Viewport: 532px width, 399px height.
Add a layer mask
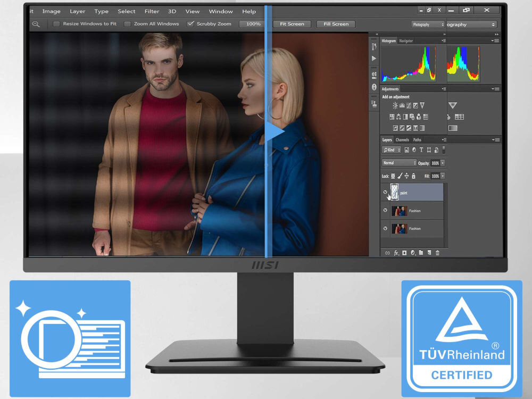click(404, 253)
